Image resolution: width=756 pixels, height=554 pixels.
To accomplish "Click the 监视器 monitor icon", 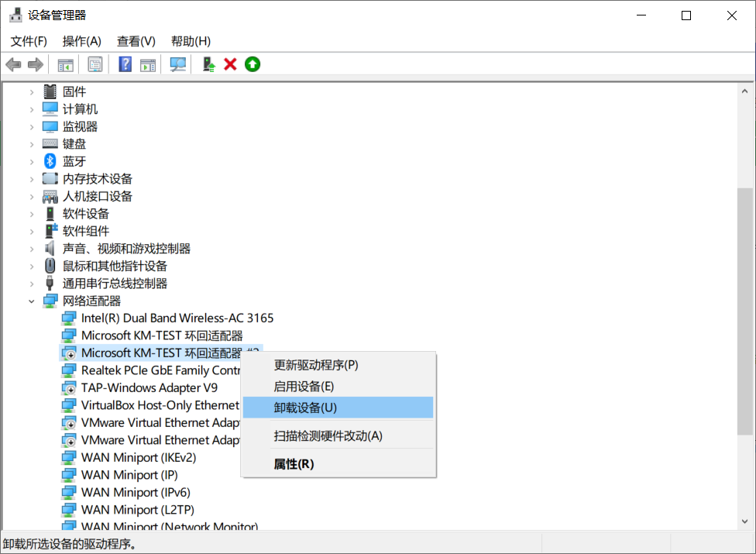I will pyautogui.click(x=50, y=126).
